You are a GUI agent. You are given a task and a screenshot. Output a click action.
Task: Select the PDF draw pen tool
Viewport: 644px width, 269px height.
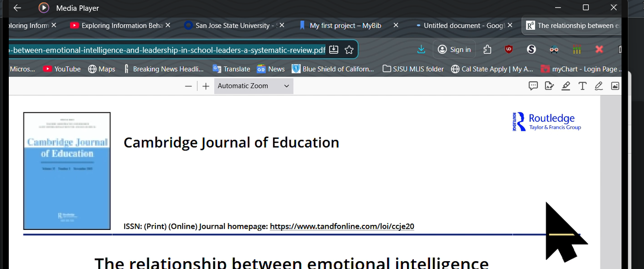(599, 86)
